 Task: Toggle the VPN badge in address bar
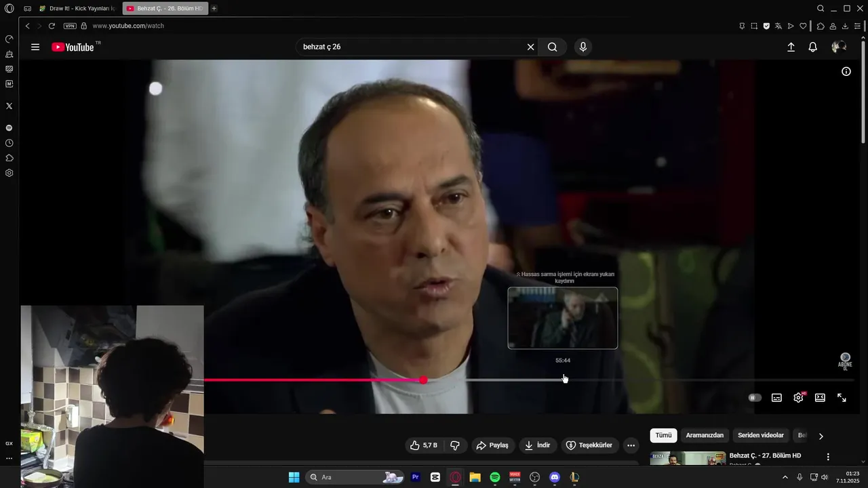click(70, 26)
